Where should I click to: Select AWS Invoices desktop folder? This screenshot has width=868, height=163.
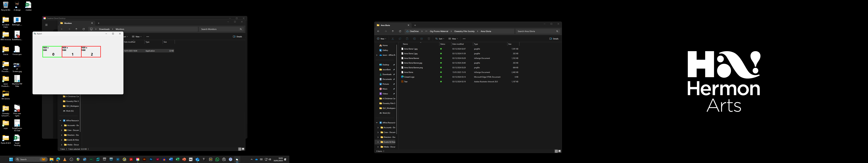pyautogui.click(x=6, y=35)
